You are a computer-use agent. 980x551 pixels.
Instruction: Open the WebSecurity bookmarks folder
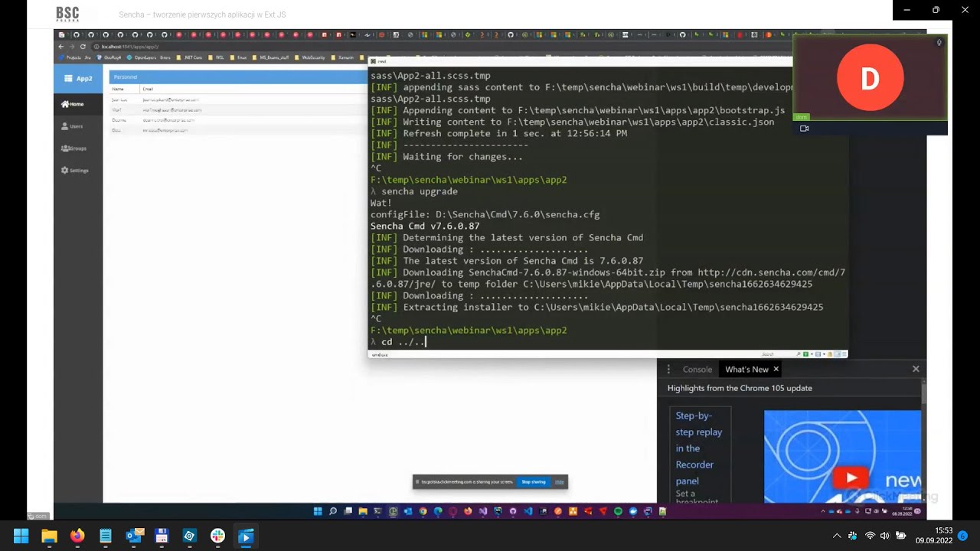pos(311,57)
